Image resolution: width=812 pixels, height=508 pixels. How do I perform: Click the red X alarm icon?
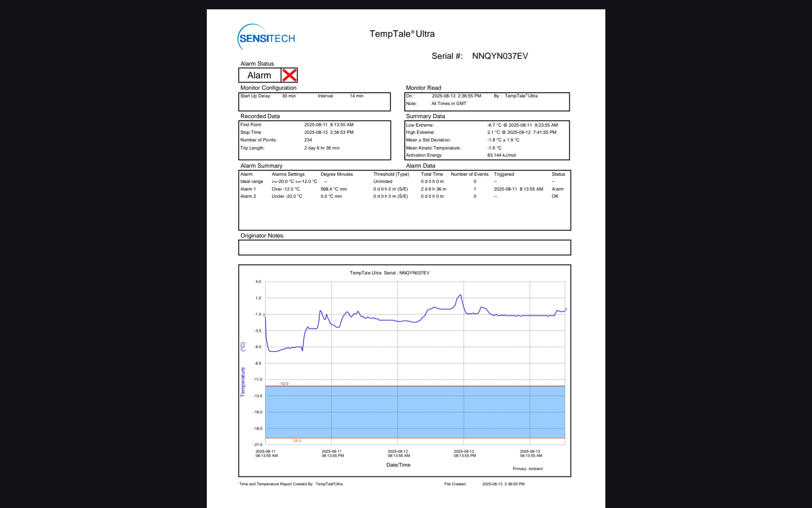tap(289, 75)
